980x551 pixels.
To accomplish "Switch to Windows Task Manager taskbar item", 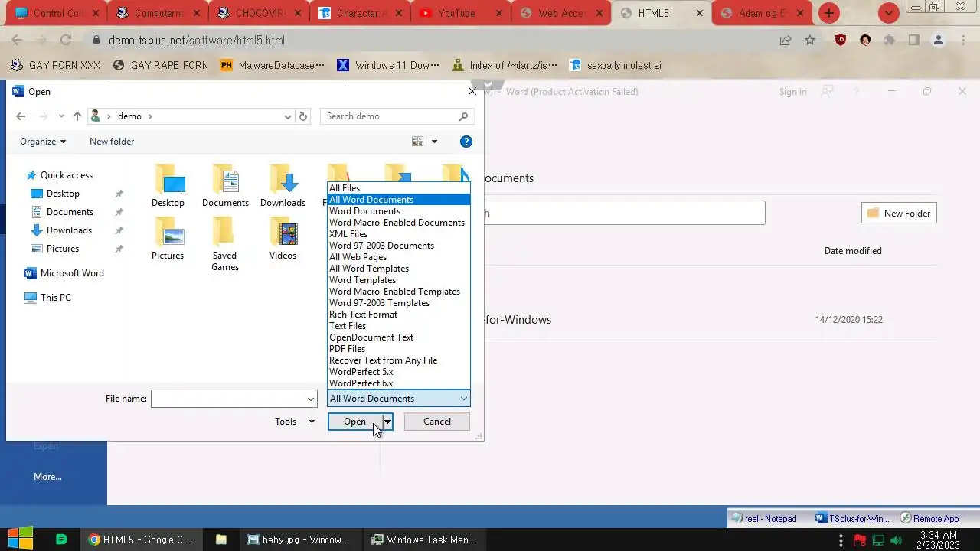I will (423, 540).
